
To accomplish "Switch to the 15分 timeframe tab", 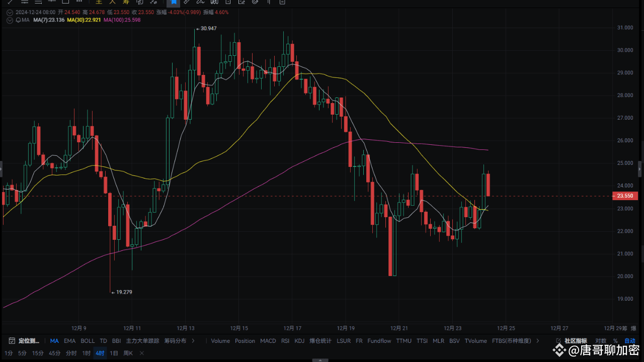I will pos(38,353).
